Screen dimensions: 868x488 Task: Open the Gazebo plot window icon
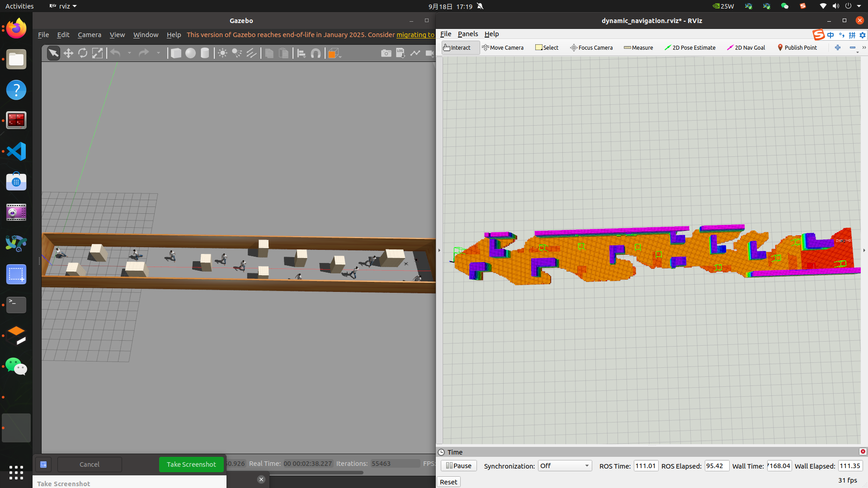[x=415, y=53]
